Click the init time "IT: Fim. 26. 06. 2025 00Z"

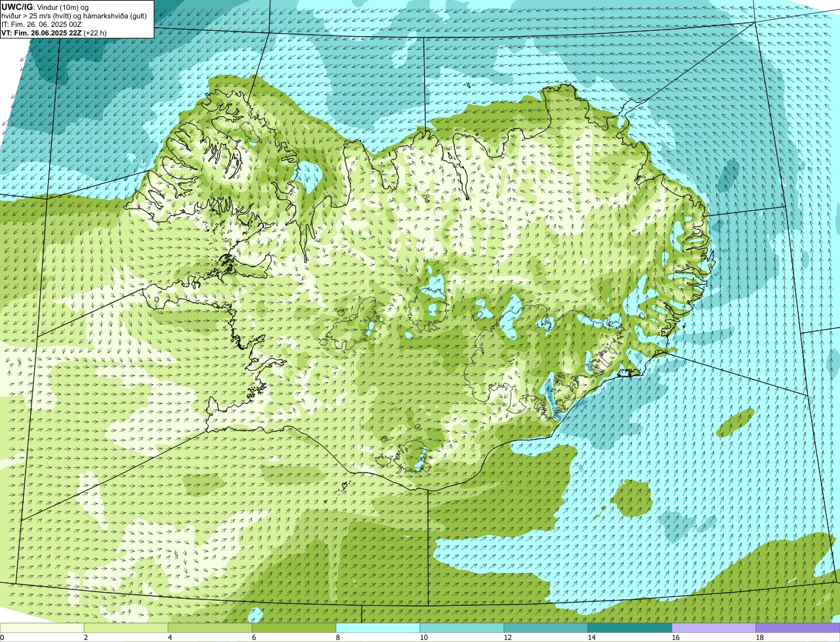[41, 24]
